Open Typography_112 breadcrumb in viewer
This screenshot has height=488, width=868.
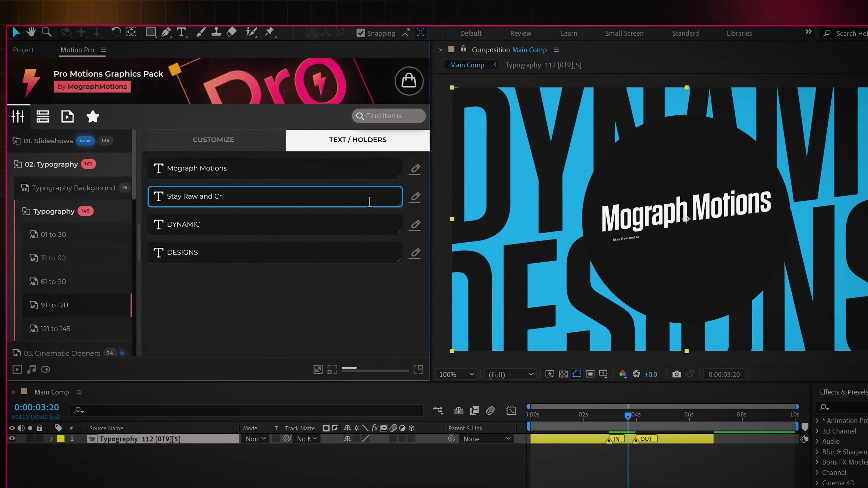click(543, 65)
